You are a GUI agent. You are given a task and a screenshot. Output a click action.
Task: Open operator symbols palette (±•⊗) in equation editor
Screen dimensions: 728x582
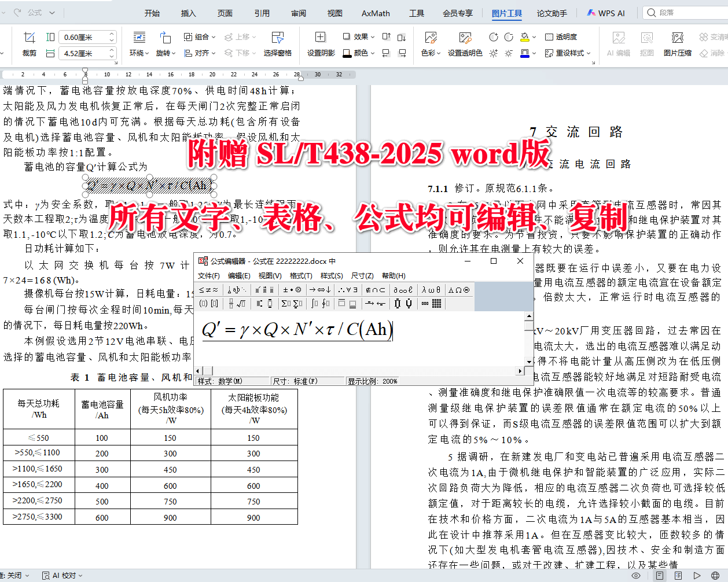[292, 289]
